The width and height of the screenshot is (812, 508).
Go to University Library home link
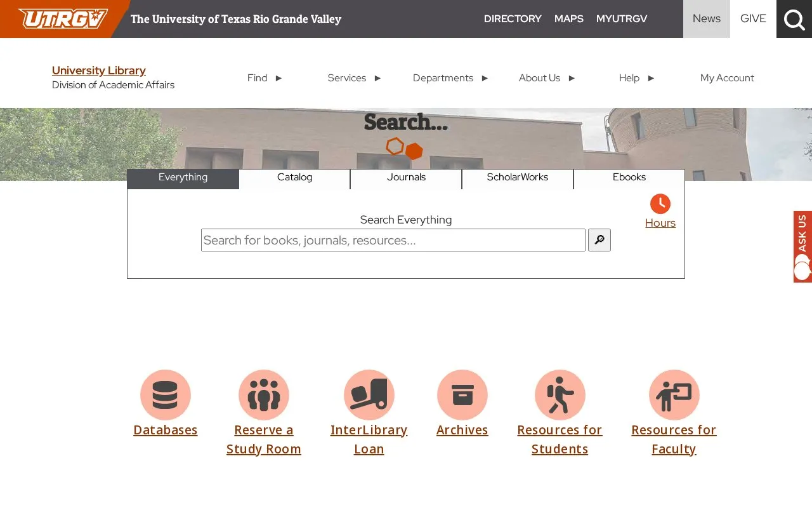pos(99,70)
